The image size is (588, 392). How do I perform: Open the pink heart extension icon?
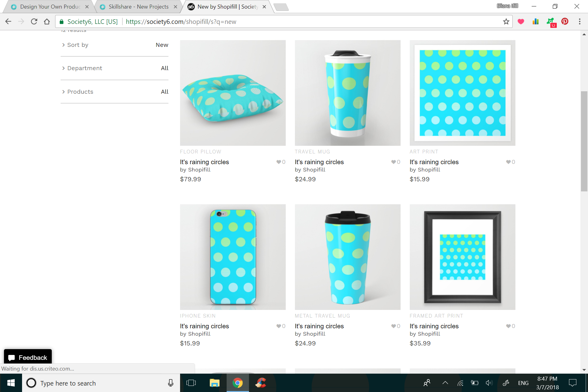521,21
